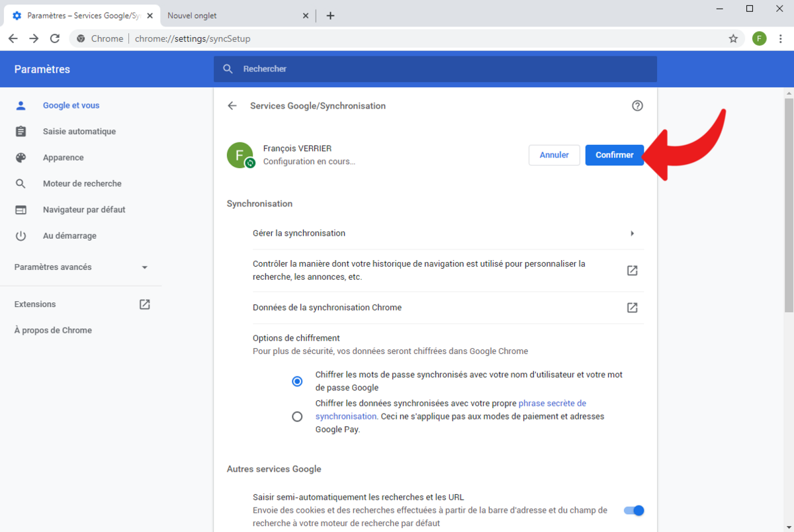794x532 pixels.
Task: Open the Extensions page
Action: click(35, 304)
